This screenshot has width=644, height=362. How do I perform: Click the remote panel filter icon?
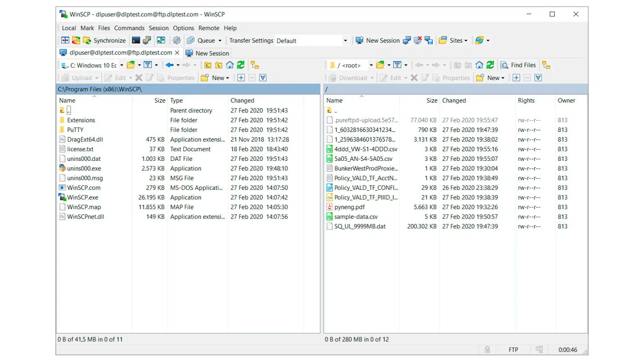(397, 65)
